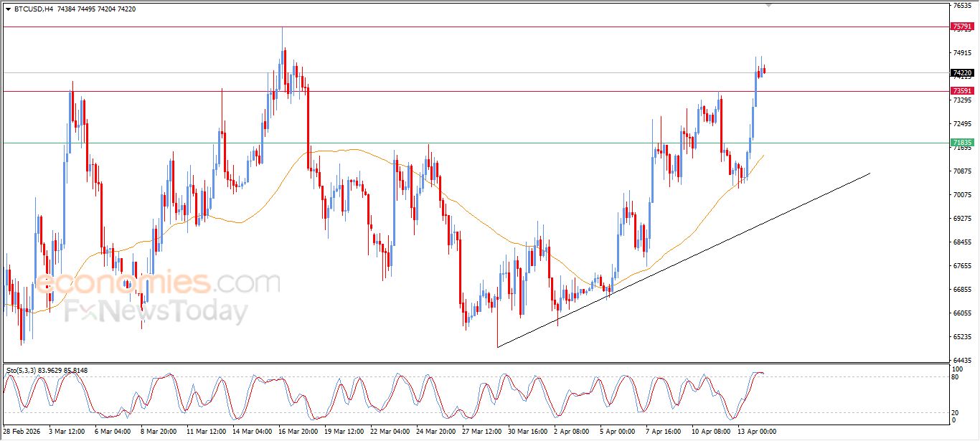Image resolution: width=980 pixels, height=441 pixels.
Task: Click the 27 Mar 12:00 time label
Action: coord(482,432)
